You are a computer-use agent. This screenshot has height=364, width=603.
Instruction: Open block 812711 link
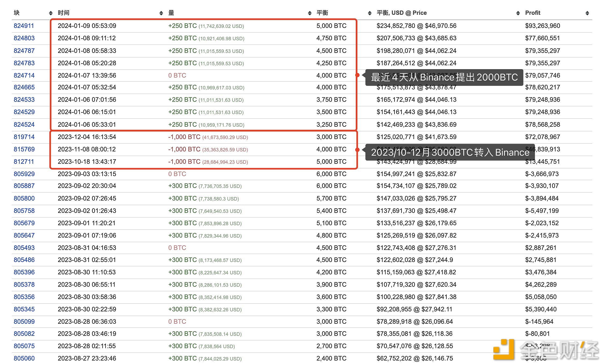(24, 162)
